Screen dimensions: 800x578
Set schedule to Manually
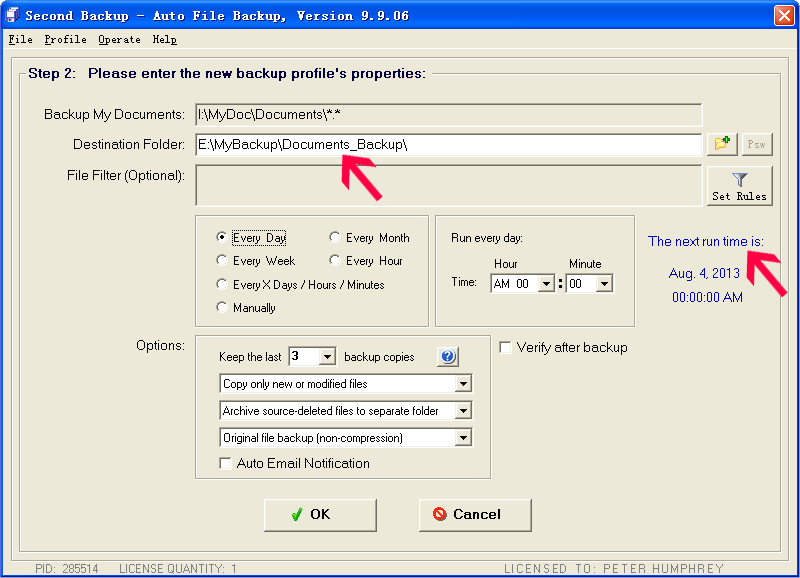221,307
